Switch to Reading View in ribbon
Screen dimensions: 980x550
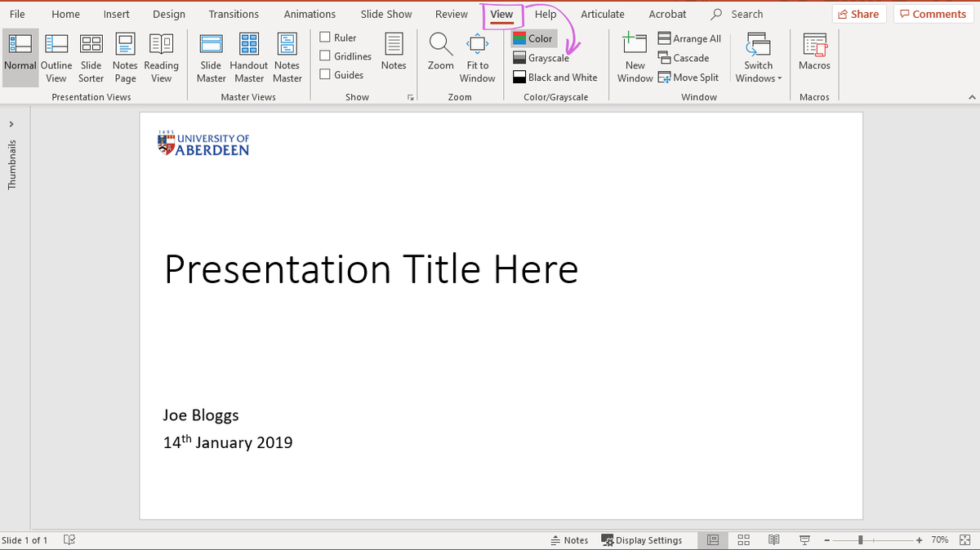[x=161, y=58]
